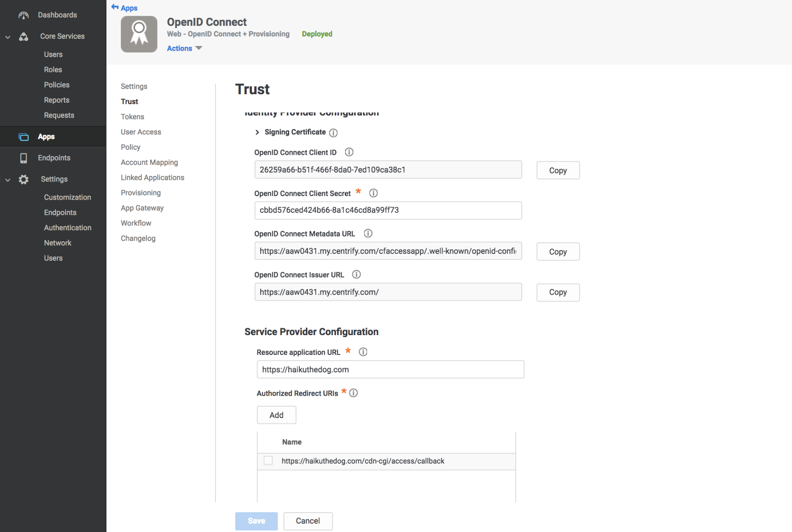Click the Dashboards icon in sidebar
Screen dimensions: 792x532
point(23,14)
